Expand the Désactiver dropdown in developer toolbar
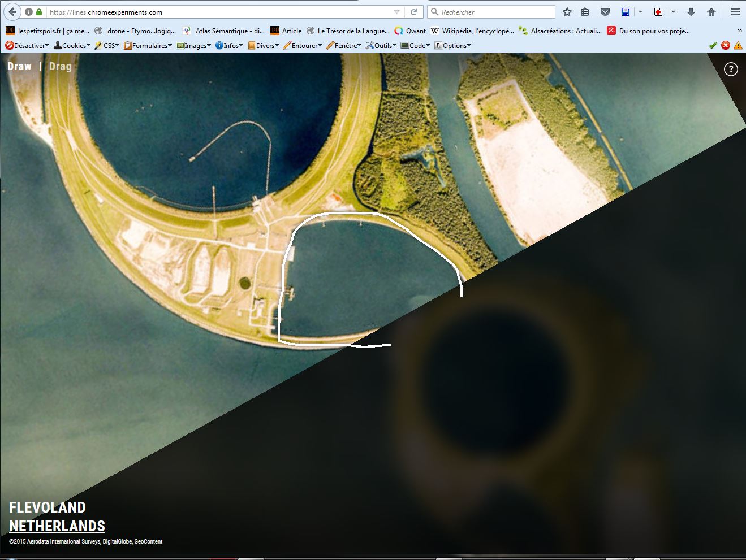 (x=27, y=45)
